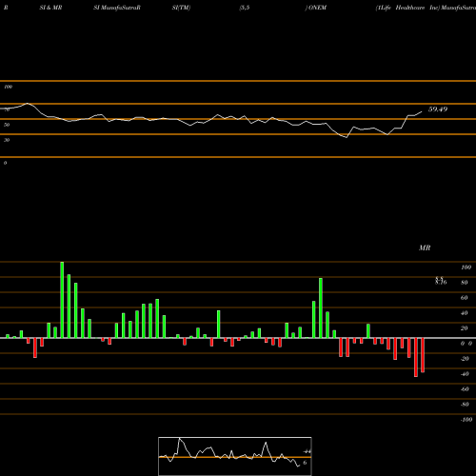476x476 pixels.
Task: Select the MR label above the histogram
Action: click(425, 248)
